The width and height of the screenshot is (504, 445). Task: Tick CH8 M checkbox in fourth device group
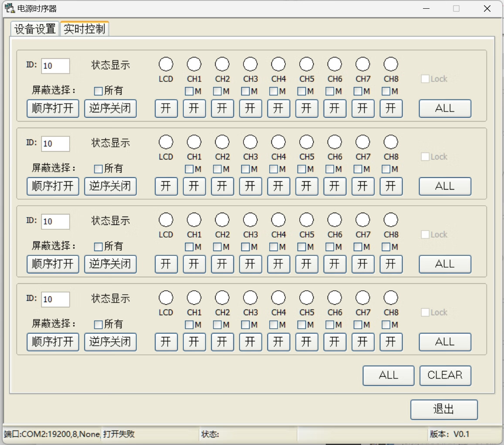point(386,325)
